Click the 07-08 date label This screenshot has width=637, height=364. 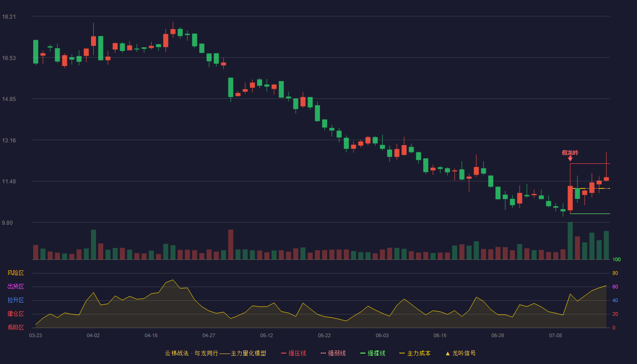556,335
